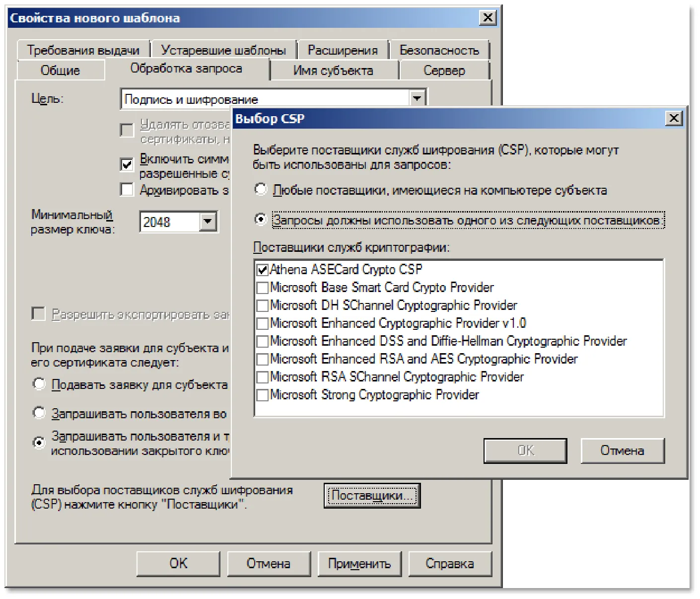This screenshot has width=700, height=599.
Task: Click OK in the template properties window
Action: click(x=178, y=563)
